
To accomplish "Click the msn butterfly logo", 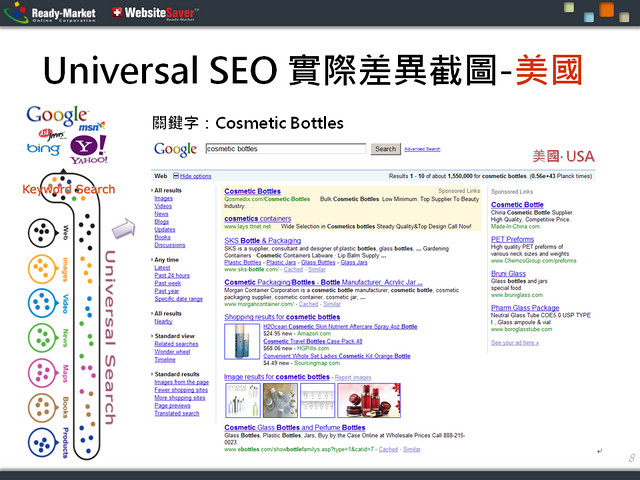I will (91, 127).
